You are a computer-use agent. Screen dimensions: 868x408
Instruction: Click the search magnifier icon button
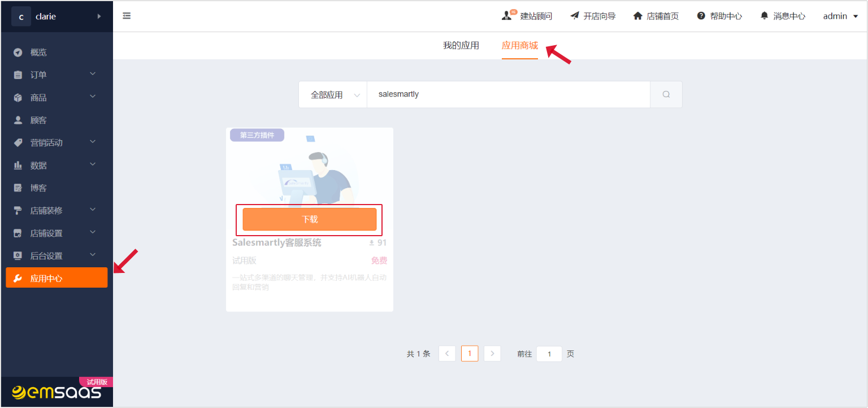(x=666, y=94)
